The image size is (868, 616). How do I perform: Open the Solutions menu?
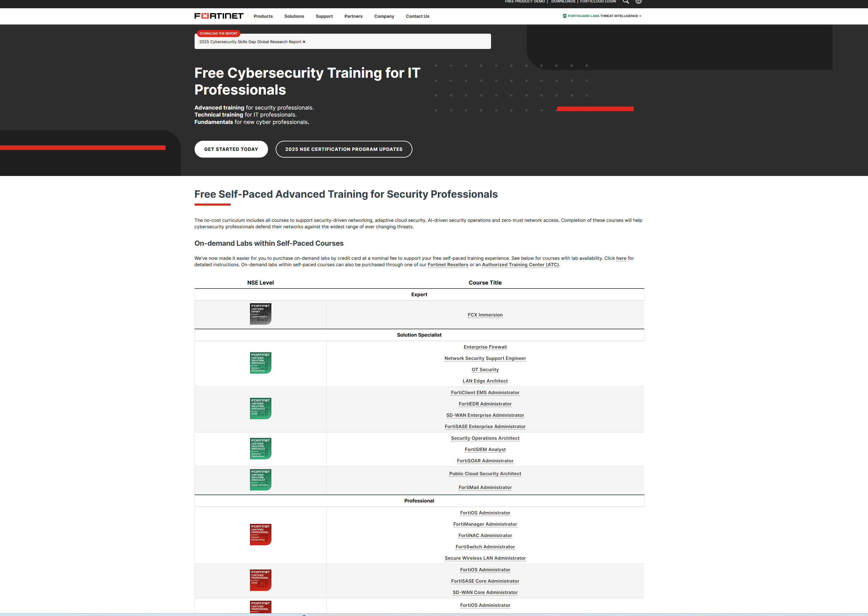[294, 16]
